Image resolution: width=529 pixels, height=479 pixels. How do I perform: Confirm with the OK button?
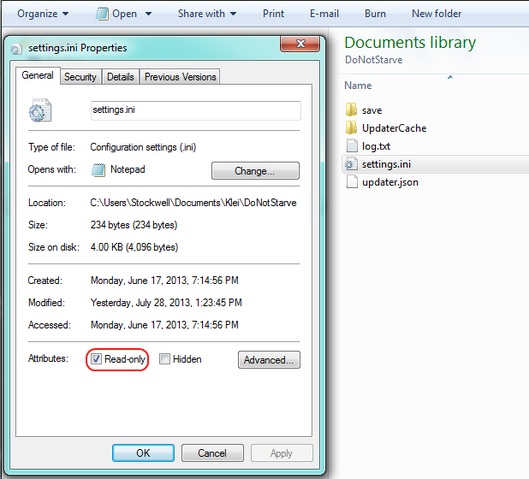pyautogui.click(x=143, y=453)
